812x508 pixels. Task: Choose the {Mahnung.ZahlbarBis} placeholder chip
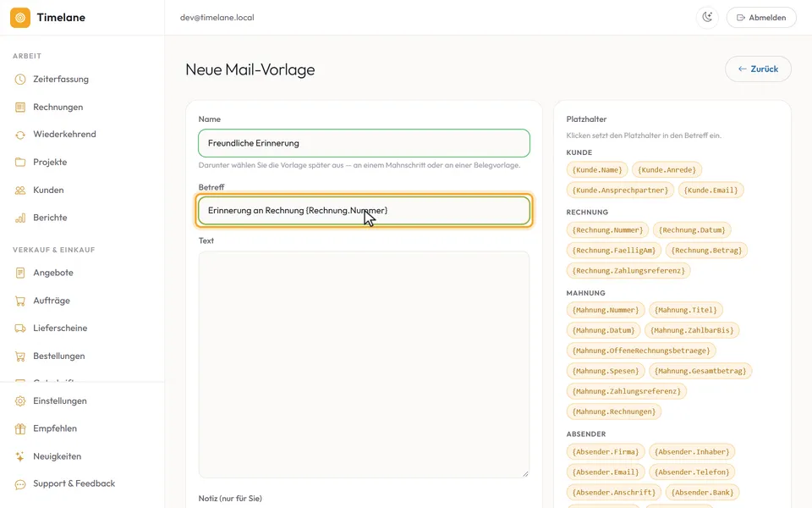pos(692,330)
